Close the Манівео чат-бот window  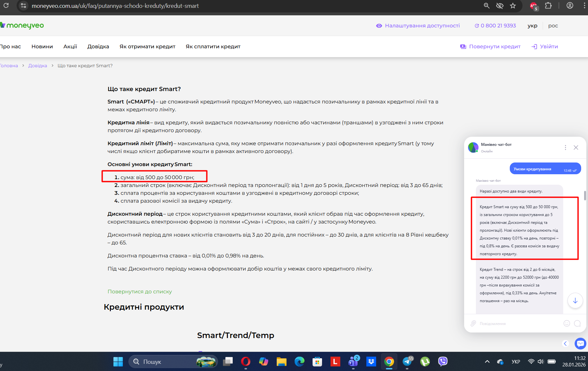576,147
